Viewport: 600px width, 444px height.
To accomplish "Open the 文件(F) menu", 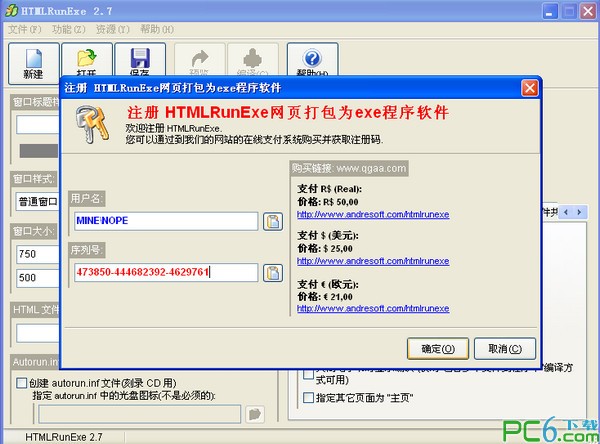I will coord(24,29).
